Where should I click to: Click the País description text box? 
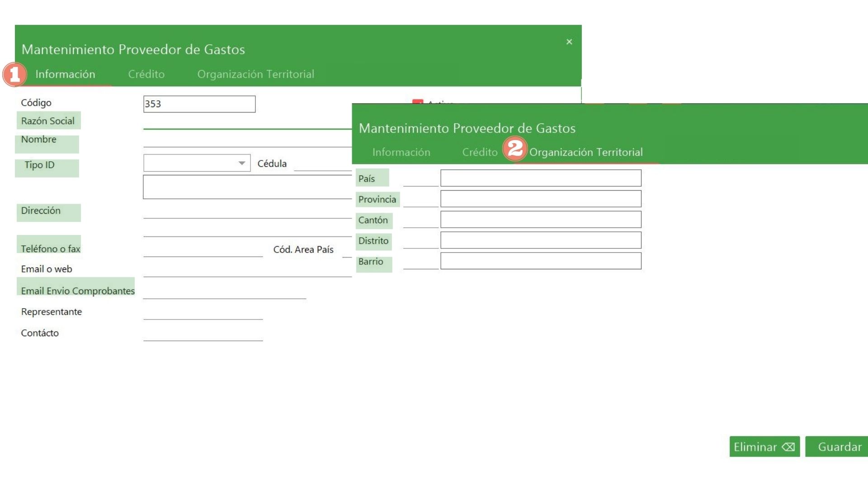tap(541, 178)
